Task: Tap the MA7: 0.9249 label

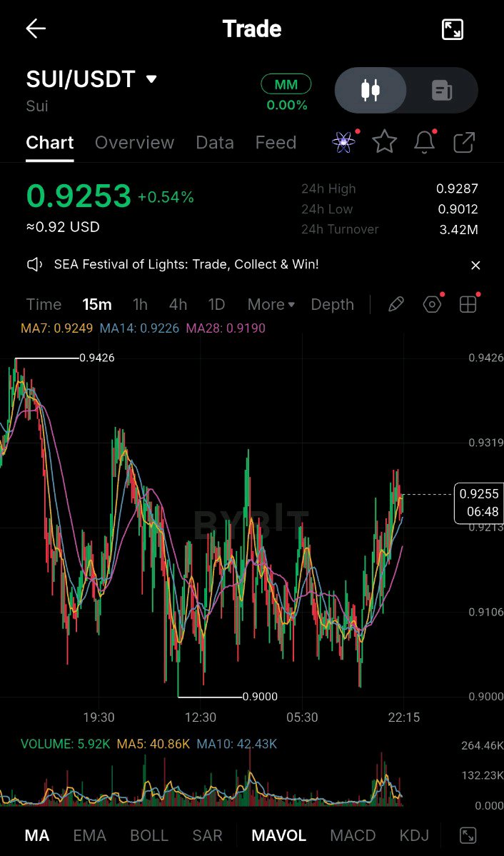Action: pyautogui.click(x=57, y=328)
